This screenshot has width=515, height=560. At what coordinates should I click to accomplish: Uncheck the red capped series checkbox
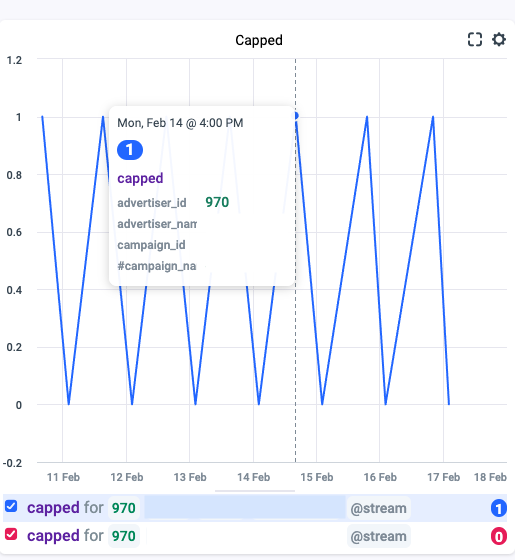click(x=11, y=534)
